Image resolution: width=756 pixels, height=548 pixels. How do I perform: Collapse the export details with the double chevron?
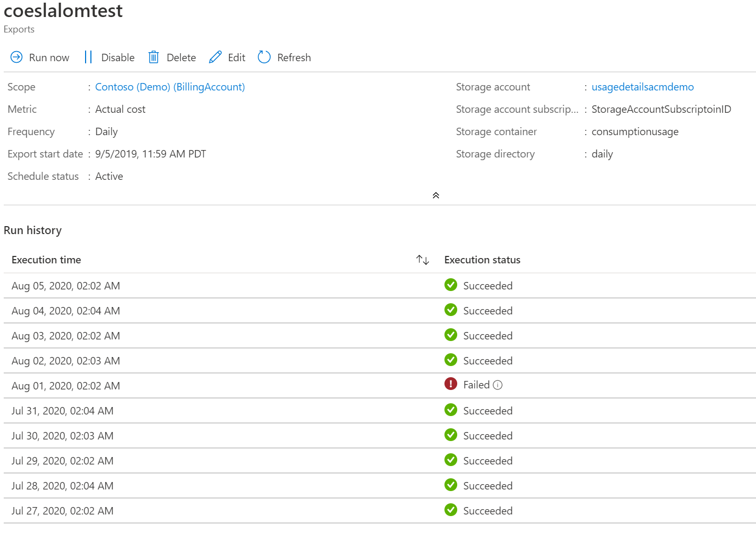pyautogui.click(x=436, y=195)
